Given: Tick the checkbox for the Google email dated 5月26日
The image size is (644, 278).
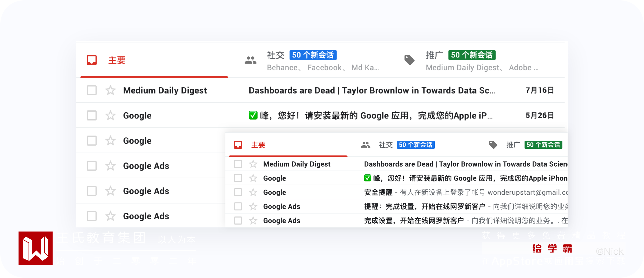Looking at the screenshot, I should click(92, 115).
